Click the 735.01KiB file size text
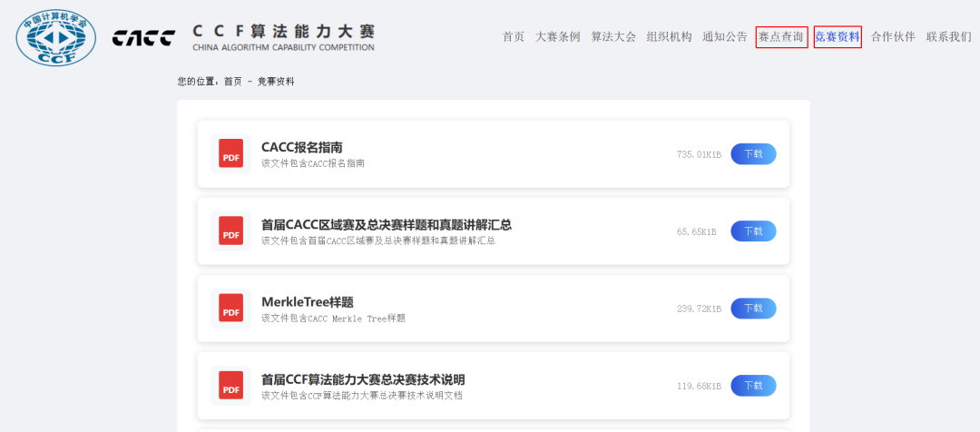This screenshot has height=432, width=980. tap(699, 154)
